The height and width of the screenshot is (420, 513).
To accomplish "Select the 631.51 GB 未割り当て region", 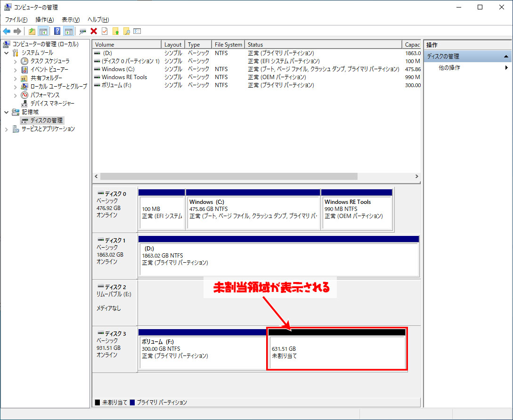I will click(337, 349).
